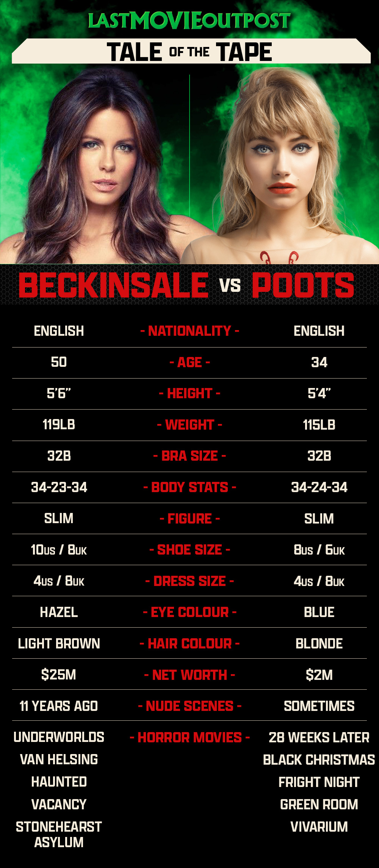
Task: Click the $2M value
Action: click(x=319, y=675)
